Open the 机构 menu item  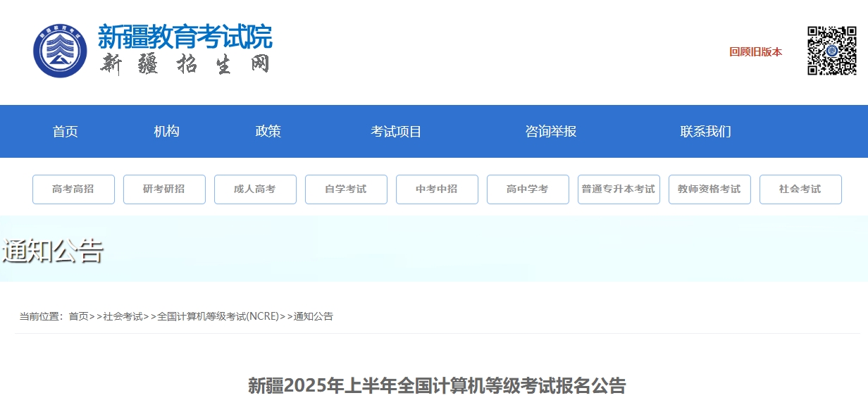(166, 131)
